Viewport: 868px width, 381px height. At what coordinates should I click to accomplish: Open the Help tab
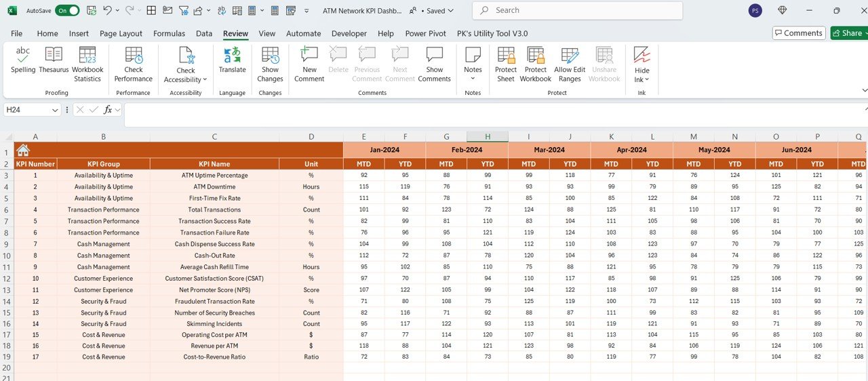pyautogui.click(x=386, y=33)
